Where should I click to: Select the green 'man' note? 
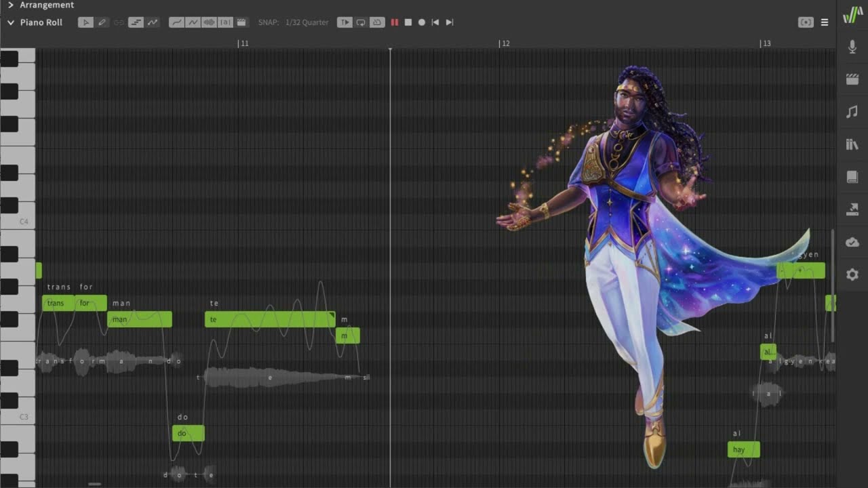[x=140, y=319]
